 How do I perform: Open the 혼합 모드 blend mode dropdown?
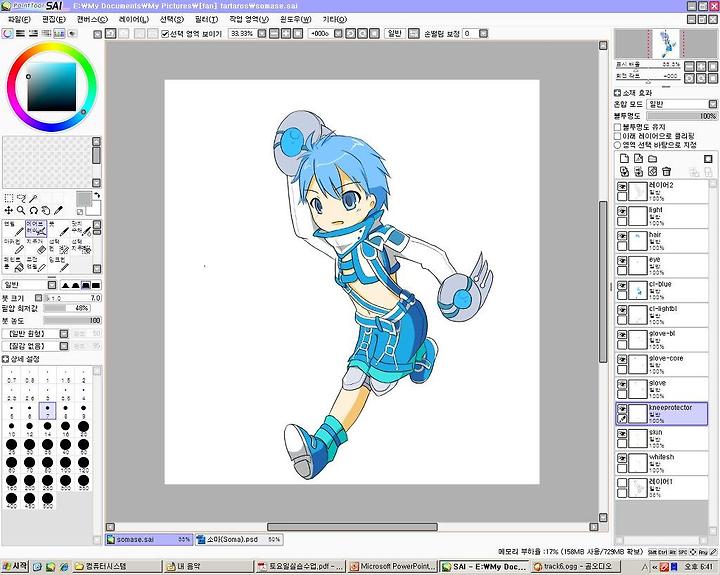[x=682, y=104]
